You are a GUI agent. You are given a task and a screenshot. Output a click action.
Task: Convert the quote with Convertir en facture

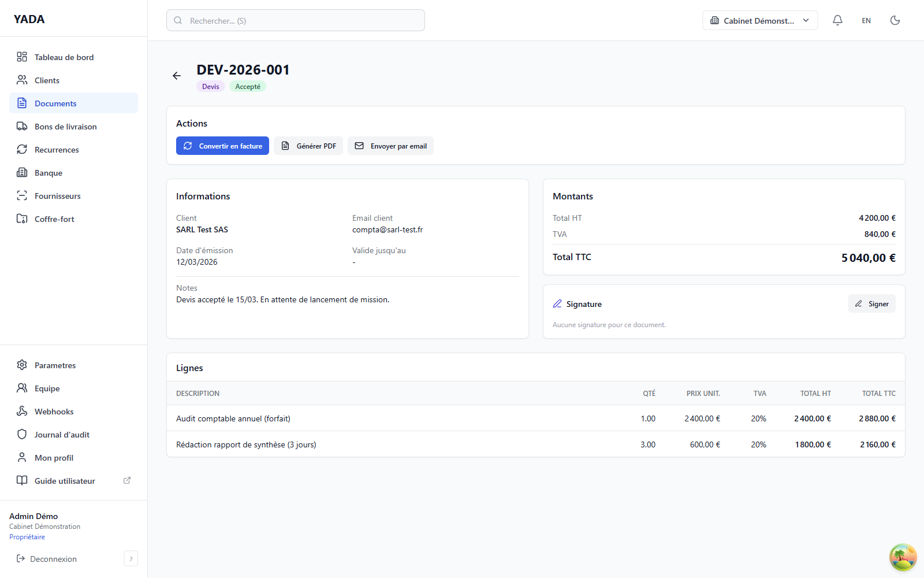(222, 146)
